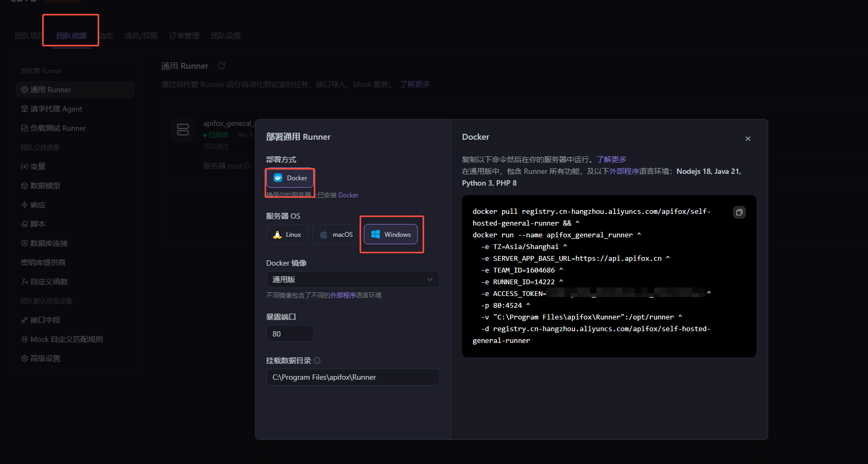Choose macOS as server OS
This screenshot has height=464, width=868.
pos(336,235)
